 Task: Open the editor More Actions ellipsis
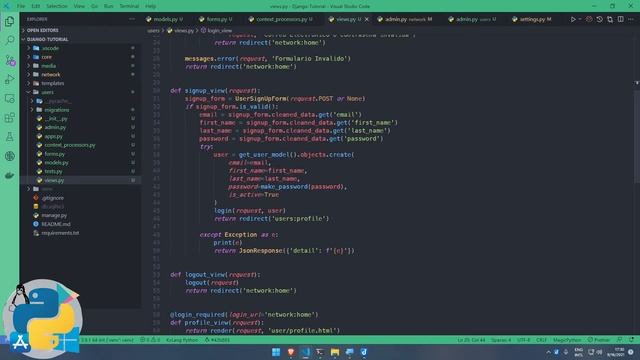pyautogui.click(x=631, y=19)
